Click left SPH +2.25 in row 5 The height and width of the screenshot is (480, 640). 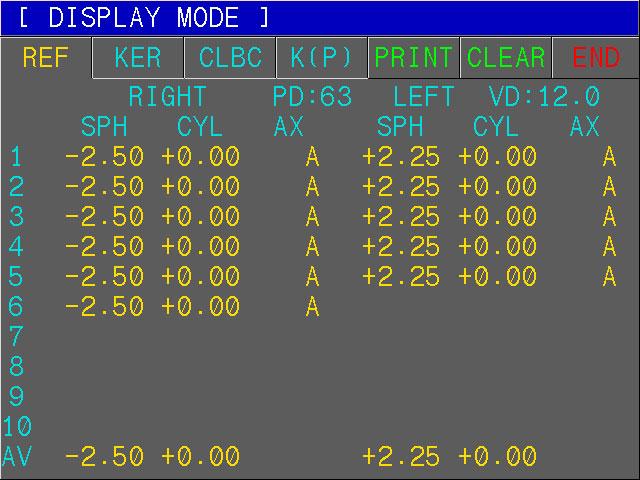pyautogui.click(x=401, y=277)
